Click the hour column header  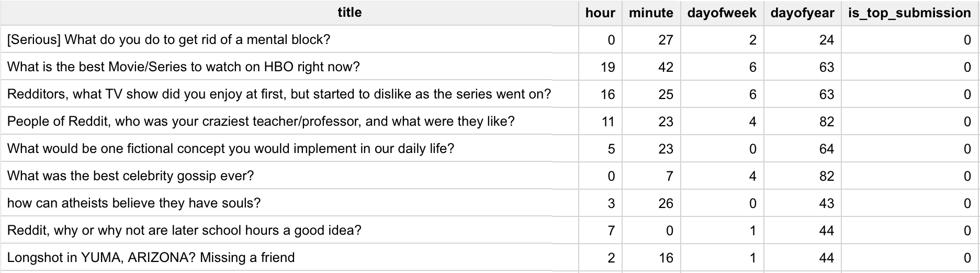pyautogui.click(x=600, y=13)
